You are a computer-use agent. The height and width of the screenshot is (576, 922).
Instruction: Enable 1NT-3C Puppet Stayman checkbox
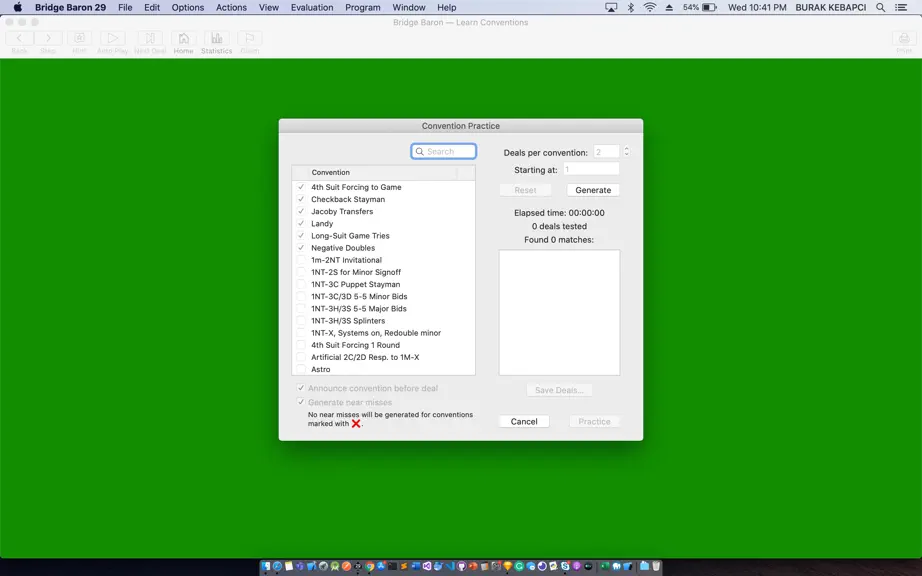[x=301, y=284]
